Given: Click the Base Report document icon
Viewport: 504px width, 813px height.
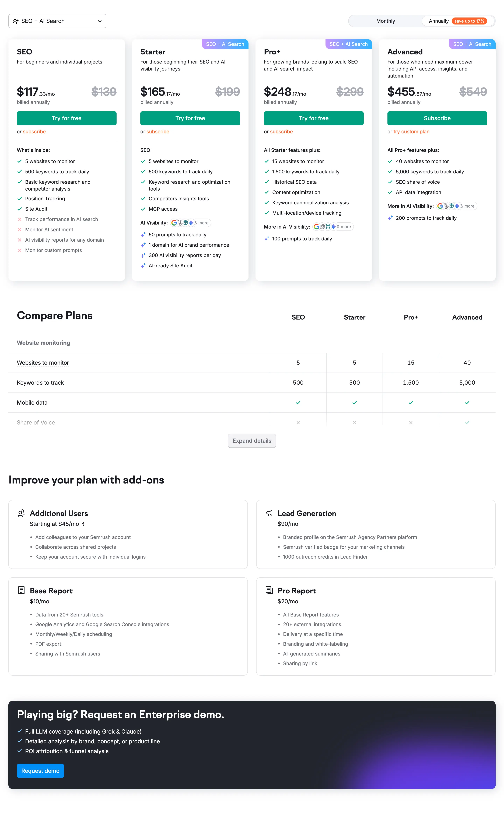Looking at the screenshot, I should [x=21, y=590].
